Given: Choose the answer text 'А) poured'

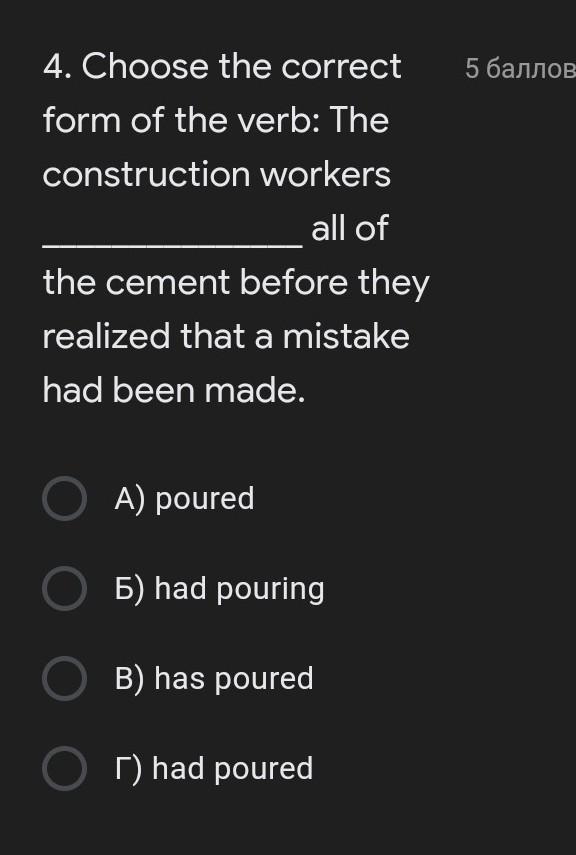Looking at the screenshot, I should tap(184, 499).
